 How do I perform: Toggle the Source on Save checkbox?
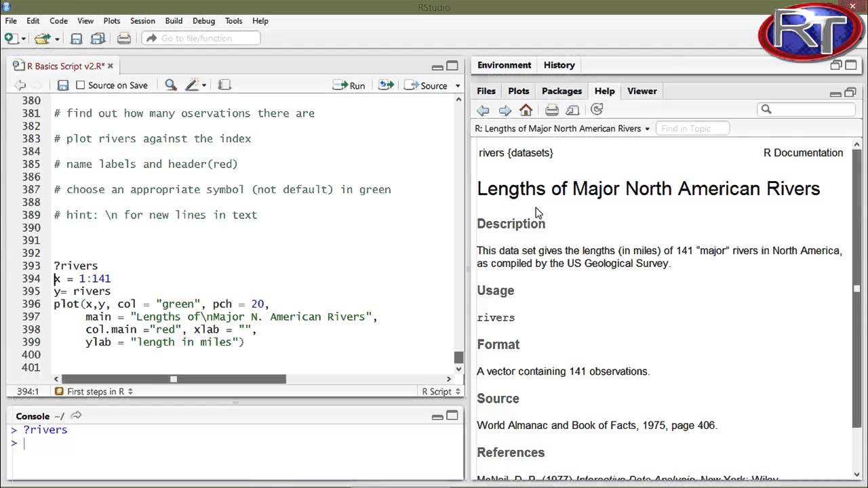click(81, 85)
